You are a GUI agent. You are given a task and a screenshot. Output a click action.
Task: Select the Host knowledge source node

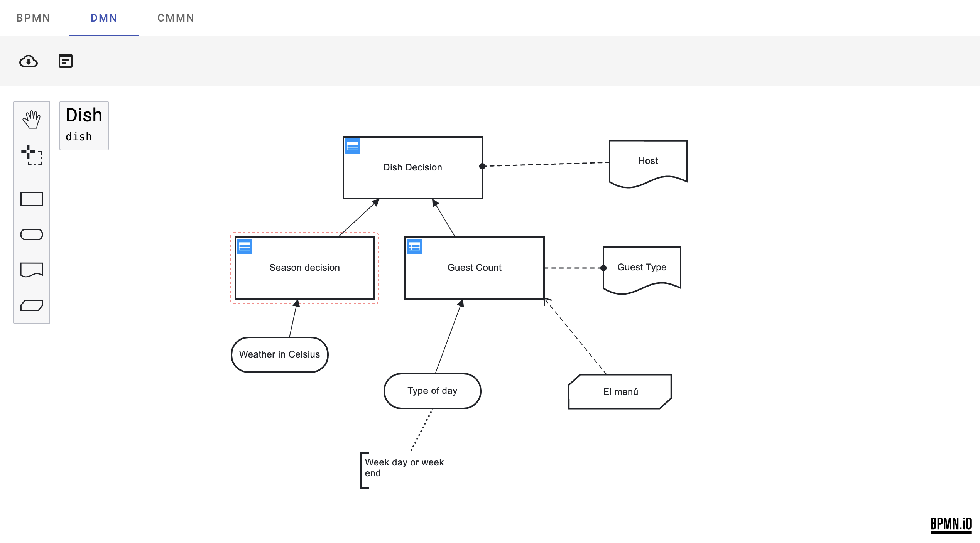(648, 161)
